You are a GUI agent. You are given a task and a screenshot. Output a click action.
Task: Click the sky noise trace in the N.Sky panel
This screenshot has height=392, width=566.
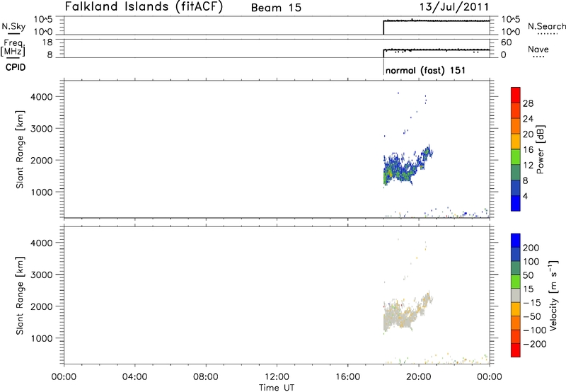click(x=437, y=21)
